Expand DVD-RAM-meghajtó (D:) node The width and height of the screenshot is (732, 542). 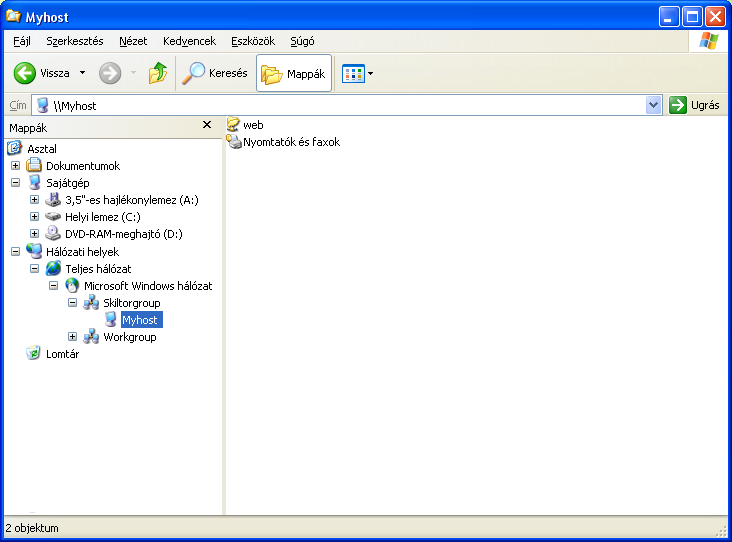point(35,233)
